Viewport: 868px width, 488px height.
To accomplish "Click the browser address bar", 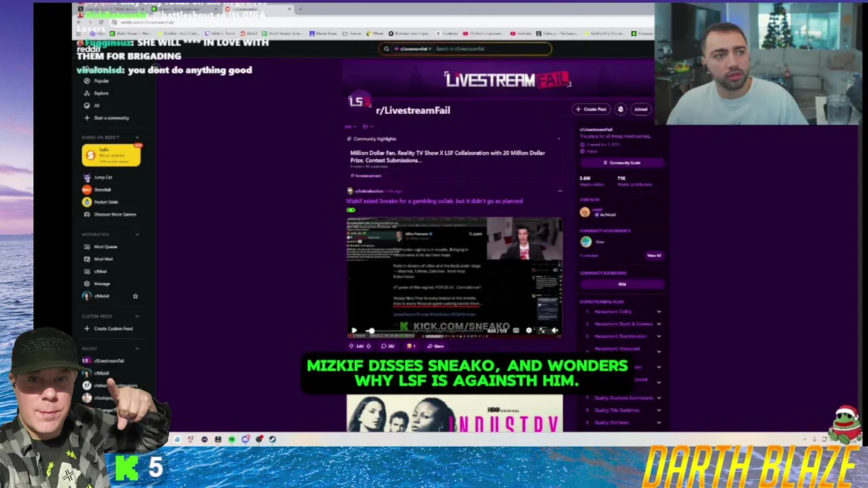I will (x=380, y=22).
